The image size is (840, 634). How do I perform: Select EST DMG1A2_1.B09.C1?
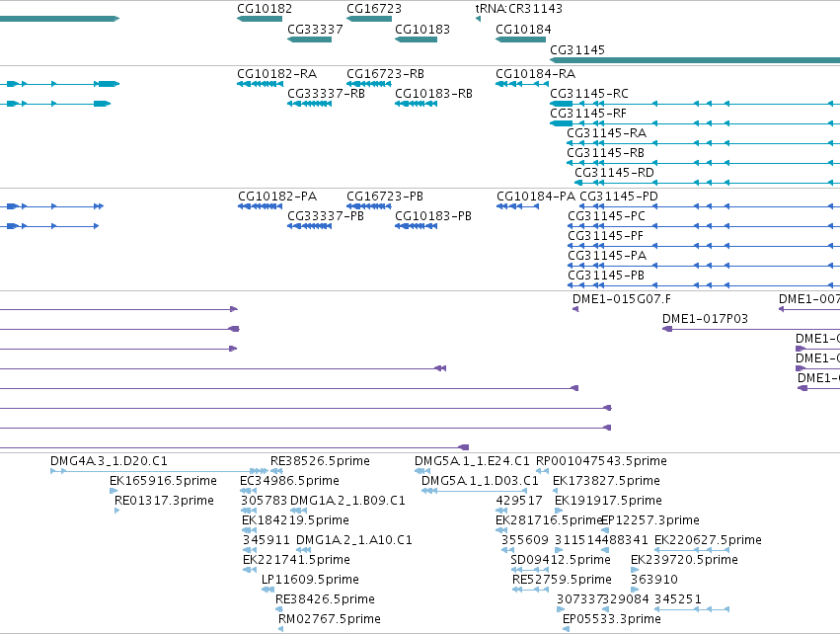tap(347, 501)
